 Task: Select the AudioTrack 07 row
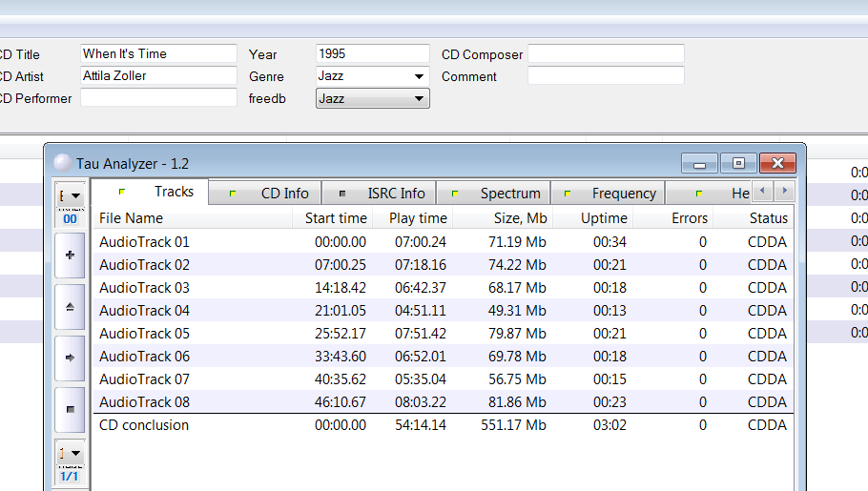pyautogui.click(x=444, y=379)
